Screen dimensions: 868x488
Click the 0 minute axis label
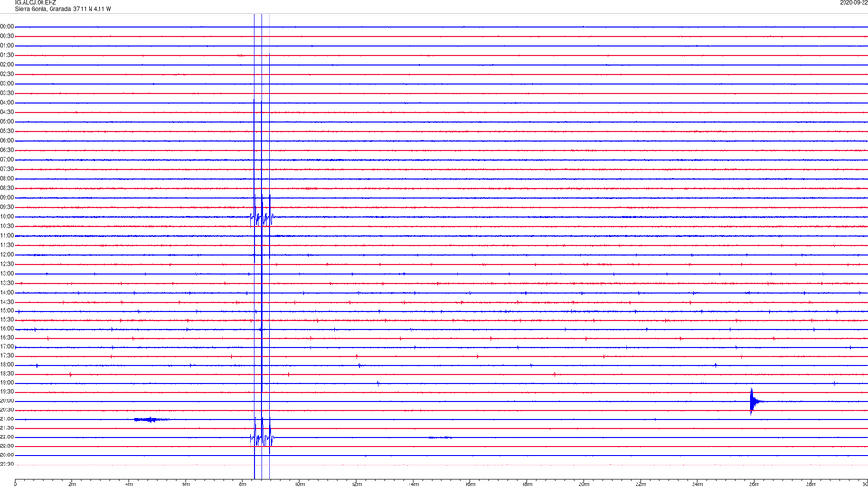click(15, 484)
